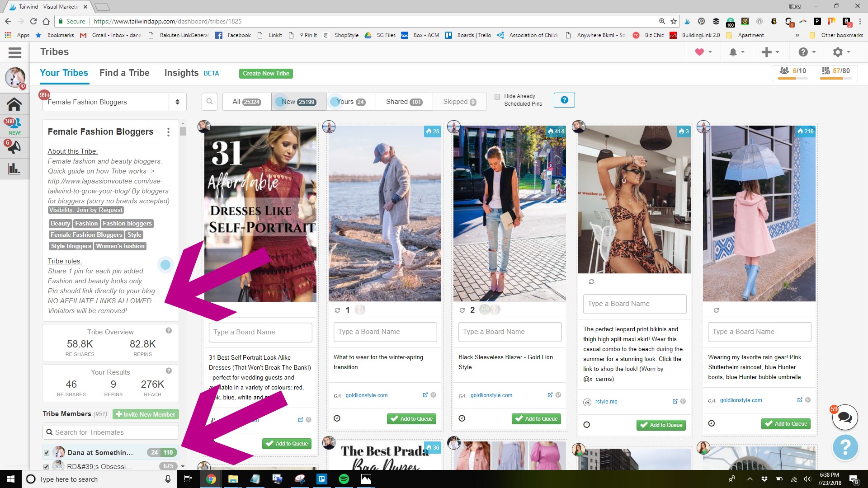Open external link icon on rstyle.me pin

point(675,401)
